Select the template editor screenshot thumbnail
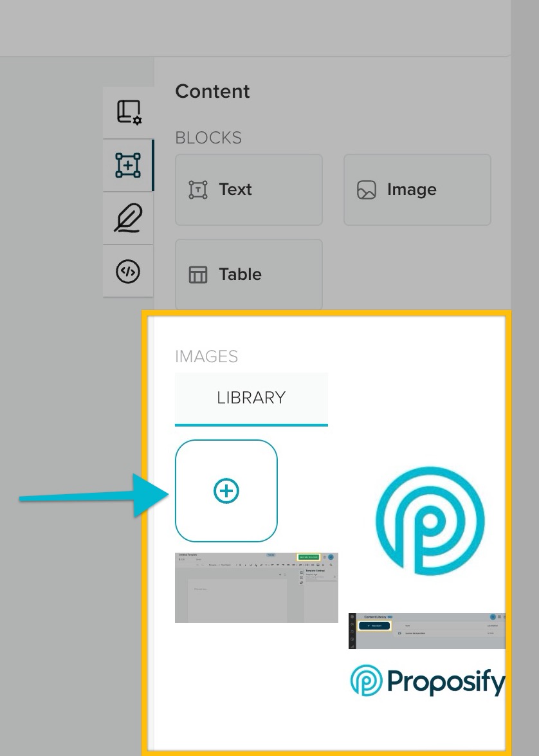Screen dimensions: 539x756 pos(257,587)
